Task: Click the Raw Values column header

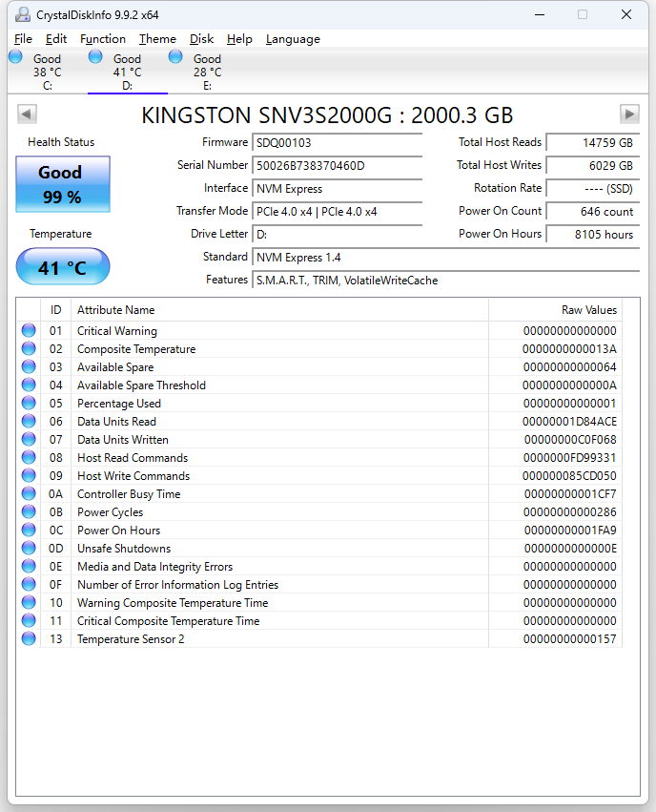Action: [555, 310]
